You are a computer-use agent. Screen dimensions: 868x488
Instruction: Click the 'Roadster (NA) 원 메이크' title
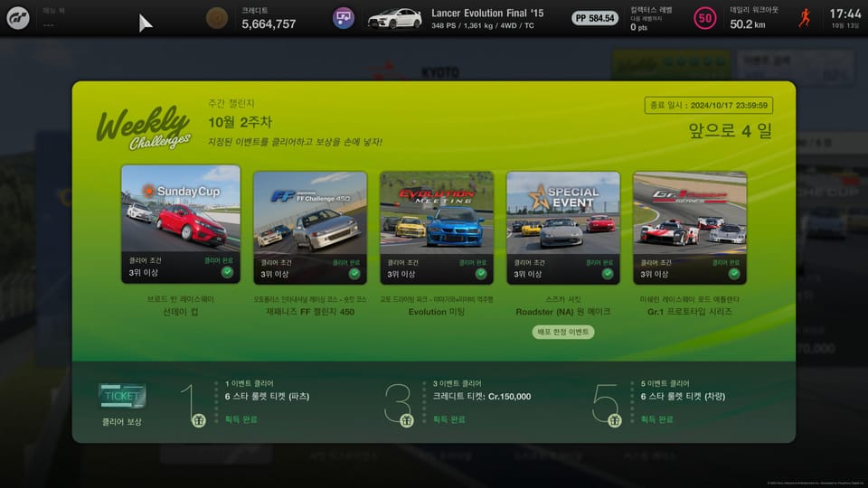(x=563, y=312)
